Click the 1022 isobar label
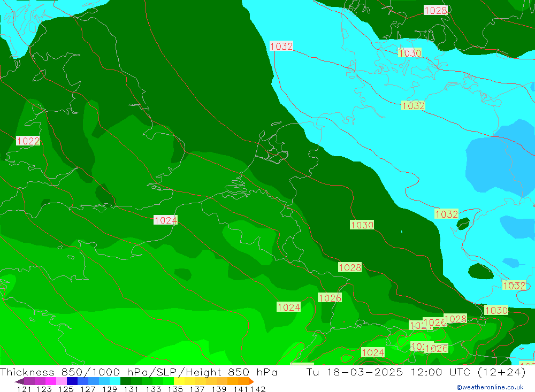This screenshot has width=535, height=392. coord(28,141)
